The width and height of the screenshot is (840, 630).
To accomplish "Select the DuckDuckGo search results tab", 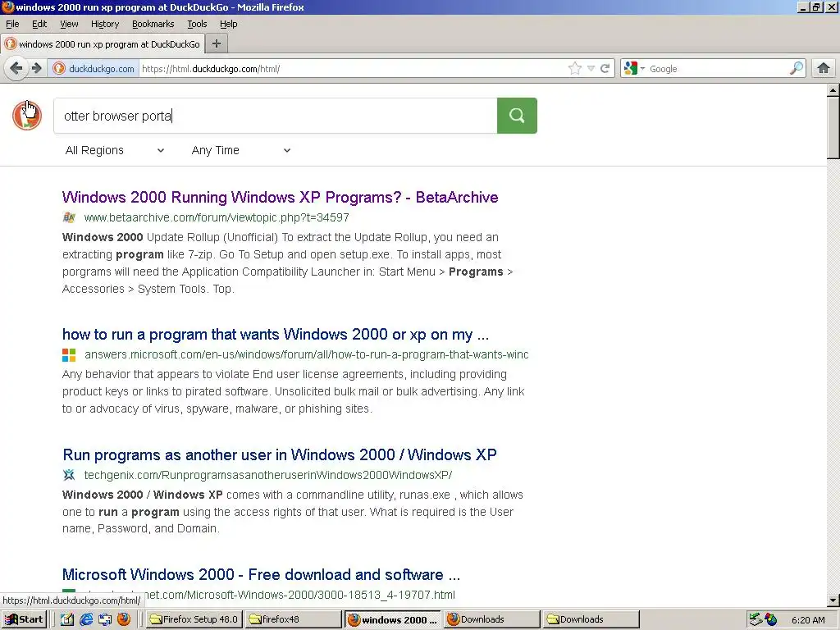I will pos(103,44).
